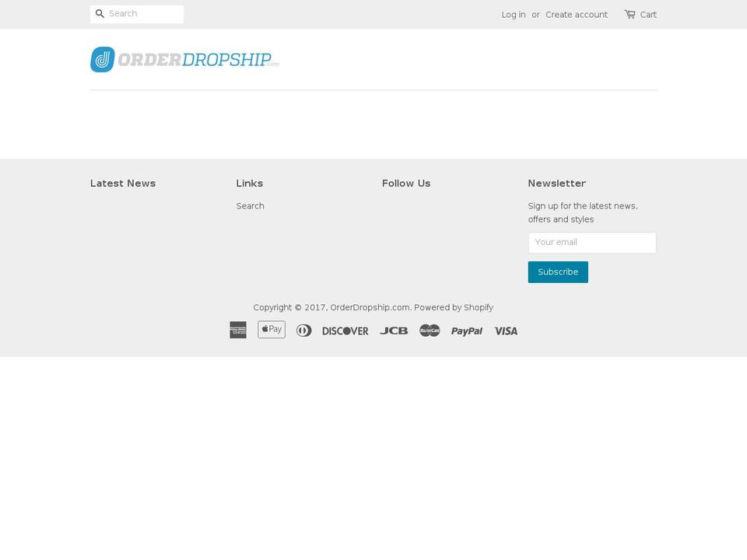Click the Visa payment icon
Viewport: 747px width, 560px height.
(x=506, y=331)
